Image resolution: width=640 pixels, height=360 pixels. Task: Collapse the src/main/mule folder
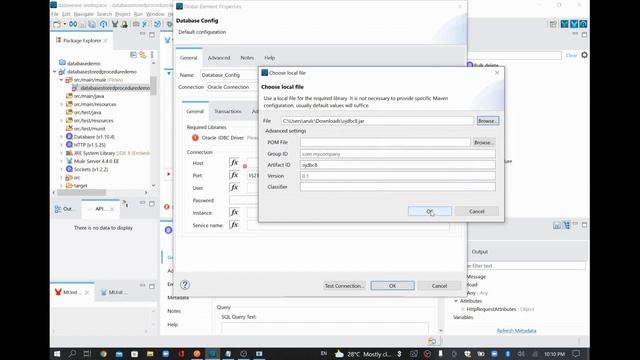click(x=62, y=80)
